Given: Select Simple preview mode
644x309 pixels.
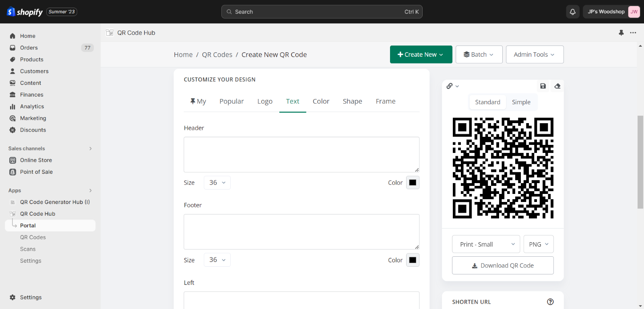Looking at the screenshot, I should 521,102.
